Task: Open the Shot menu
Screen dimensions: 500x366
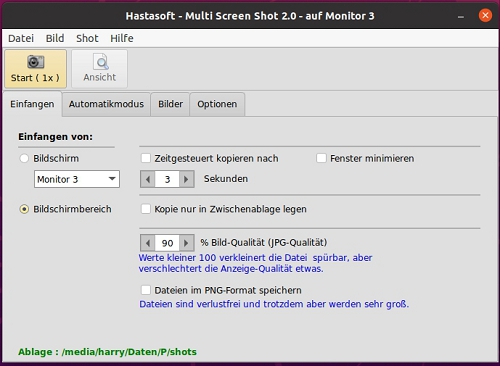Action: pyautogui.click(x=87, y=38)
